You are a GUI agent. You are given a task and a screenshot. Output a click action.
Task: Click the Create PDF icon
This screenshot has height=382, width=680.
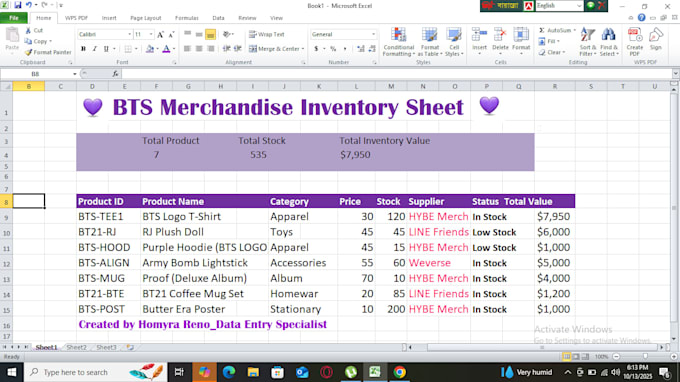click(x=634, y=42)
